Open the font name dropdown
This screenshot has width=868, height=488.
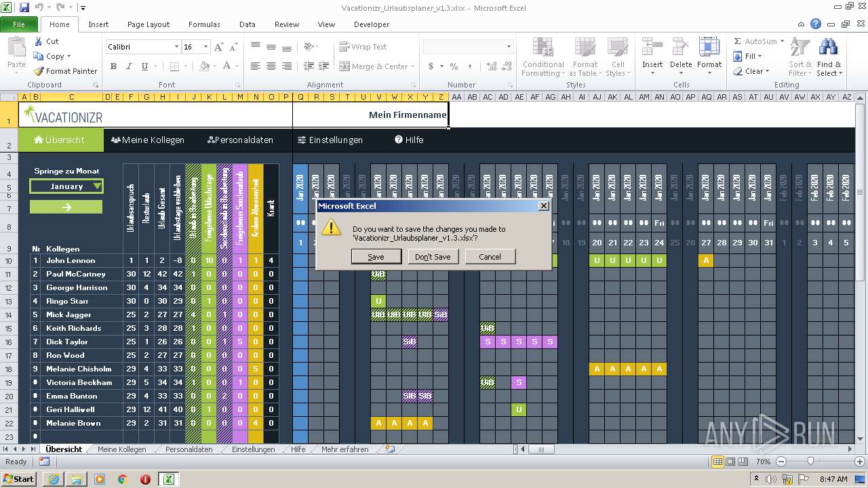[176, 47]
